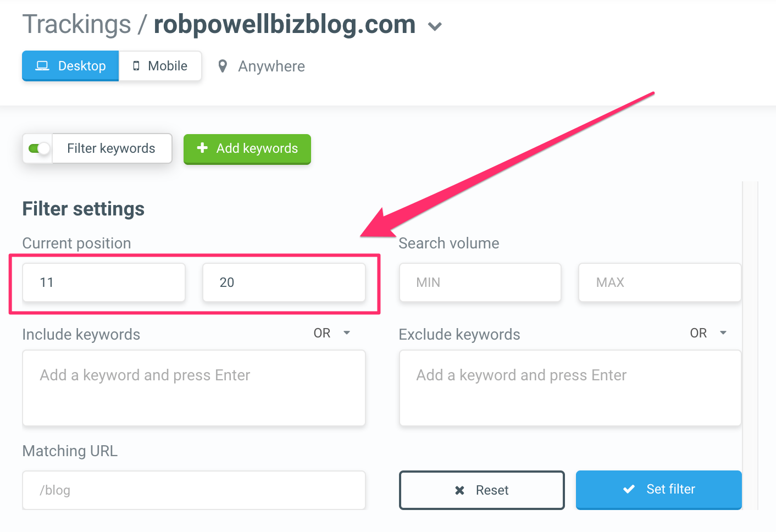Click the Reset button
Viewport: 776px width, 532px height.
pyautogui.click(x=482, y=490)
